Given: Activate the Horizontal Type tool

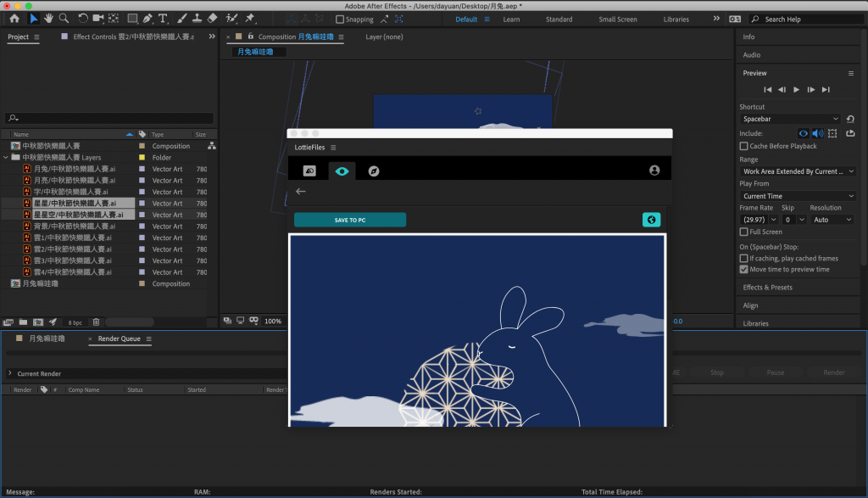Looking at the screenshot, I should (x=163, y=18).
